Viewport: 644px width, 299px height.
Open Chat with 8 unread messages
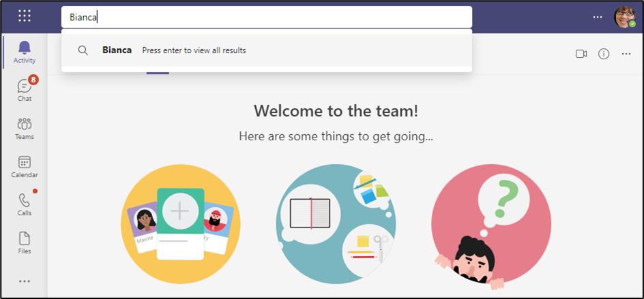click(25, 90)
